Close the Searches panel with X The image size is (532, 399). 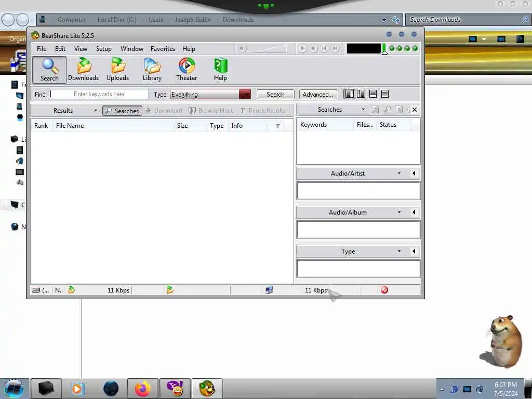pyautogui.click(x=415, y=110)
